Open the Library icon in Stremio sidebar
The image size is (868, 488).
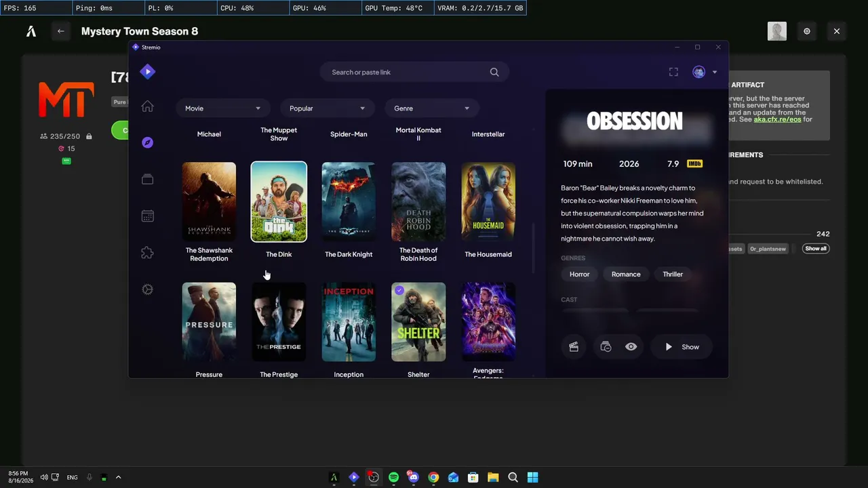click(147, 179)
